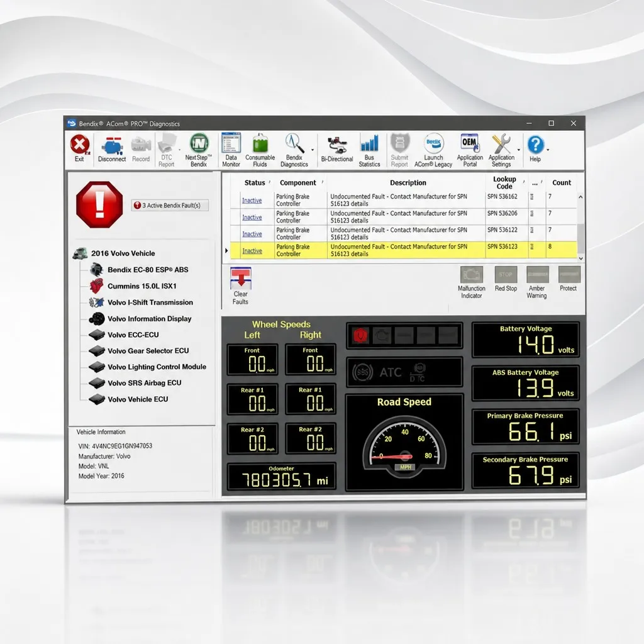Click the ABS Battery Voltage readout
Screen dimensions: 644x644
[x=526, y=383]
